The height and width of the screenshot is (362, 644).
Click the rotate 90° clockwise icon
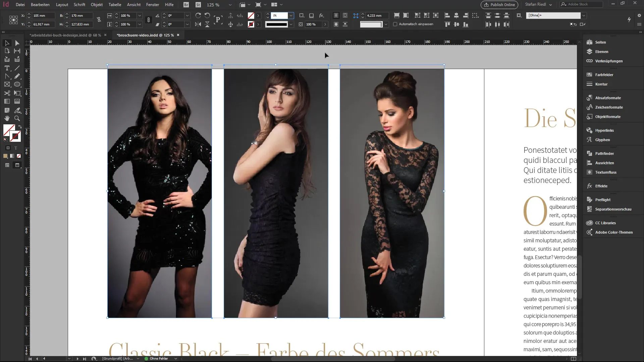tap(198, 15)
